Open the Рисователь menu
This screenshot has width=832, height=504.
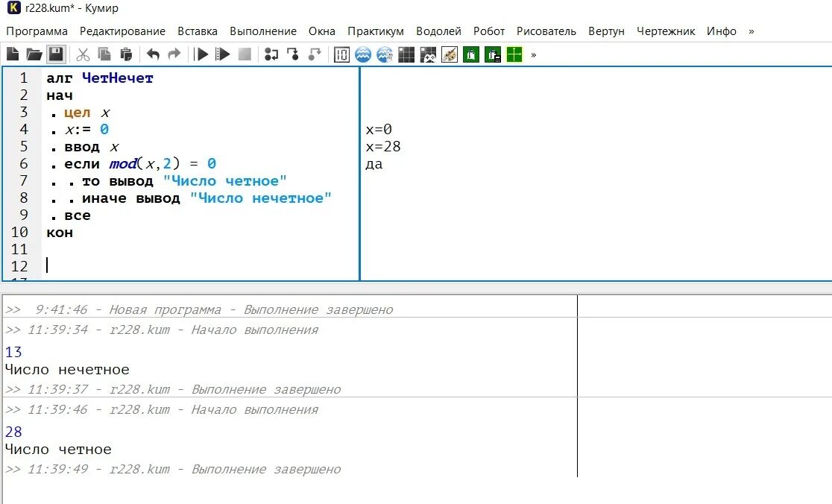(546, 31)
